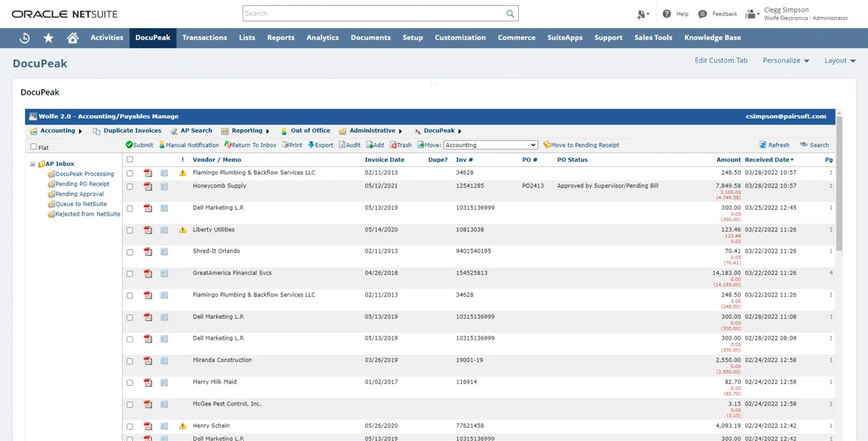The height and width of the screenshot is (441, 868).
Task: Open PDF icon for Merry Milk Maid row
Action: [148, 382]
